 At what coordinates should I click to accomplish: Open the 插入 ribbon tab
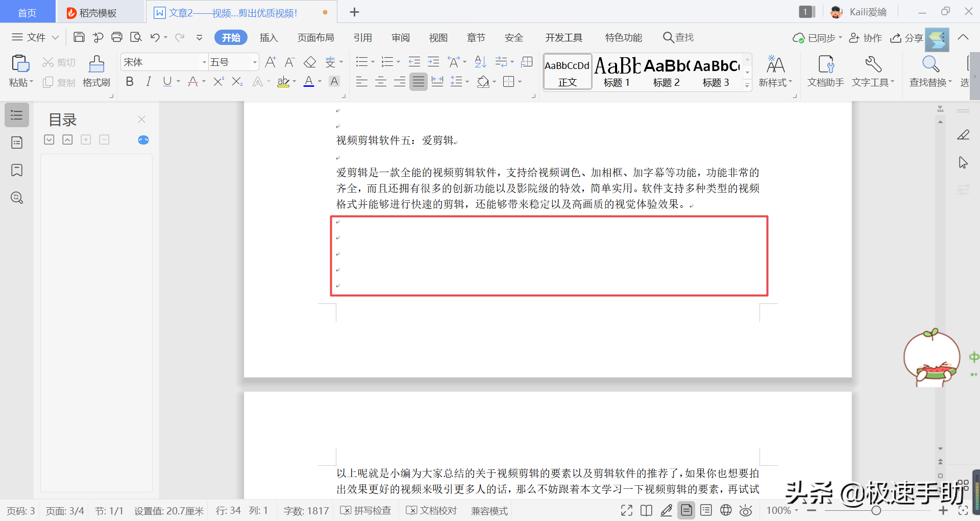(268, 37)
